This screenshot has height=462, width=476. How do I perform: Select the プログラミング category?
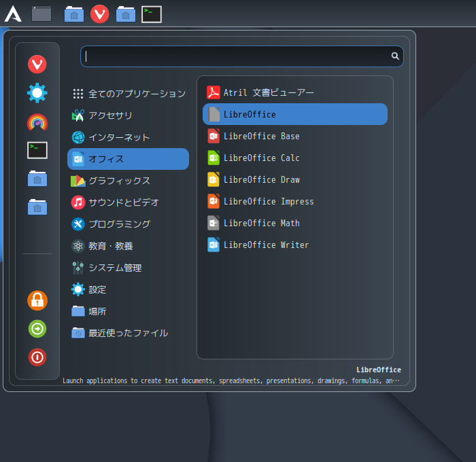[128, 224]
